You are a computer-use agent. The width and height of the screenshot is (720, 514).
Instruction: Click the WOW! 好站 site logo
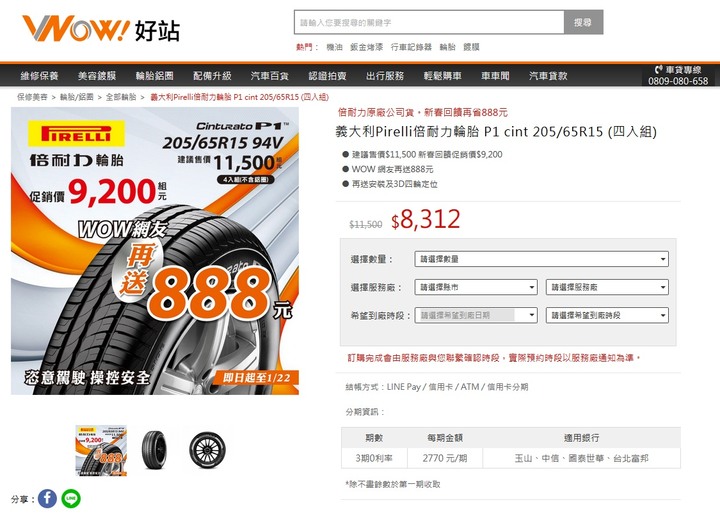[x=101, y=28]
